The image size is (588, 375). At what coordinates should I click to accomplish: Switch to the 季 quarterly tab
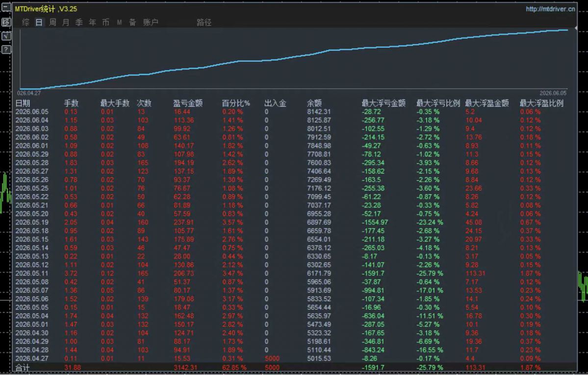(x=79, y=23)
